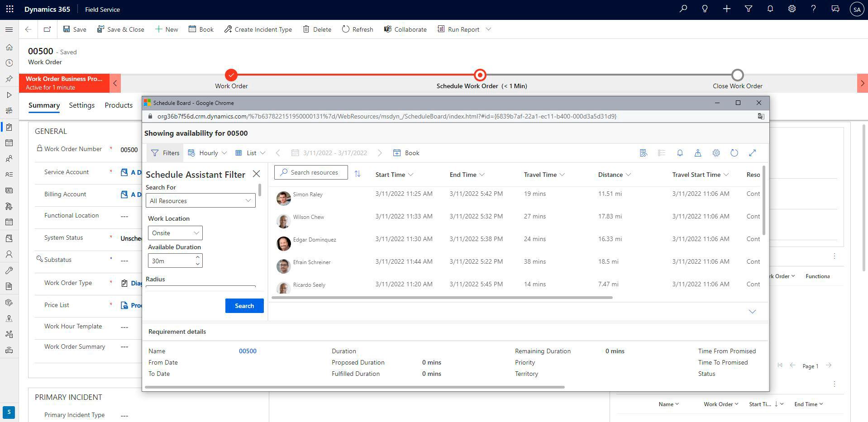Viewport: 868px width, 422px height.
Task: Open the search magnifier in top bar
Action: pyautogui.click(x=683, y=9)
